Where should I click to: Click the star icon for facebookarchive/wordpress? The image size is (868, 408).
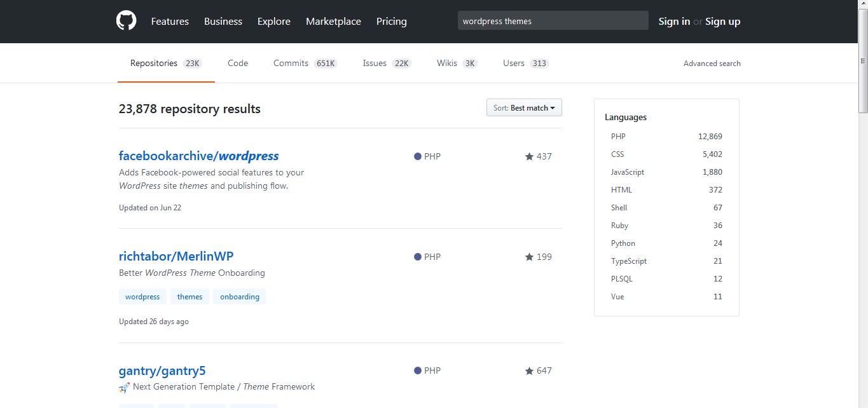pyautogui.click(x=529, y=156)
